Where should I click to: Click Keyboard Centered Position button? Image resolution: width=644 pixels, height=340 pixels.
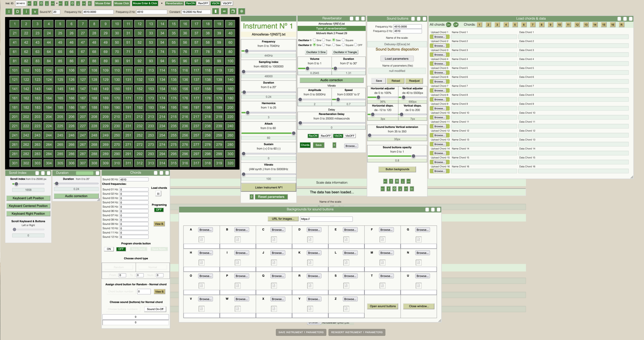click(x=28, y=206)
